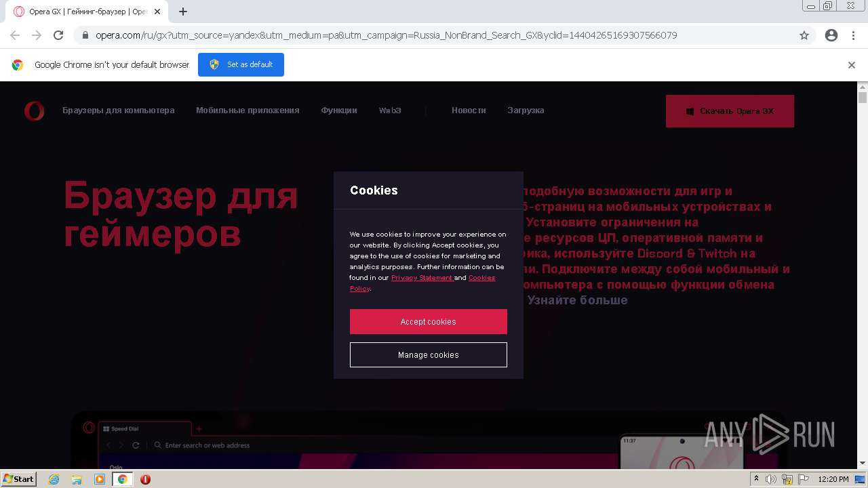This screenshot has height=488, width=868.
Task: Click the Браузер для геймеров heading
Action: click(x=181, y=215)
